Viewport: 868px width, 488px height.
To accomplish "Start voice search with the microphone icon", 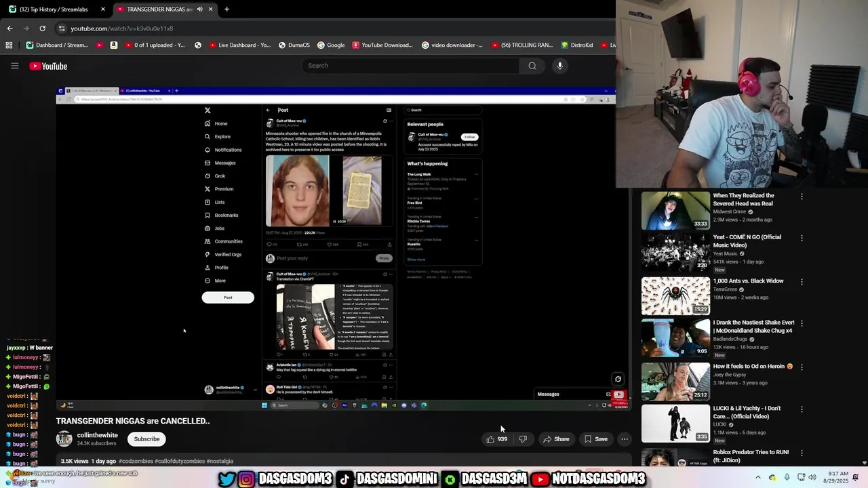I will 559,66.
